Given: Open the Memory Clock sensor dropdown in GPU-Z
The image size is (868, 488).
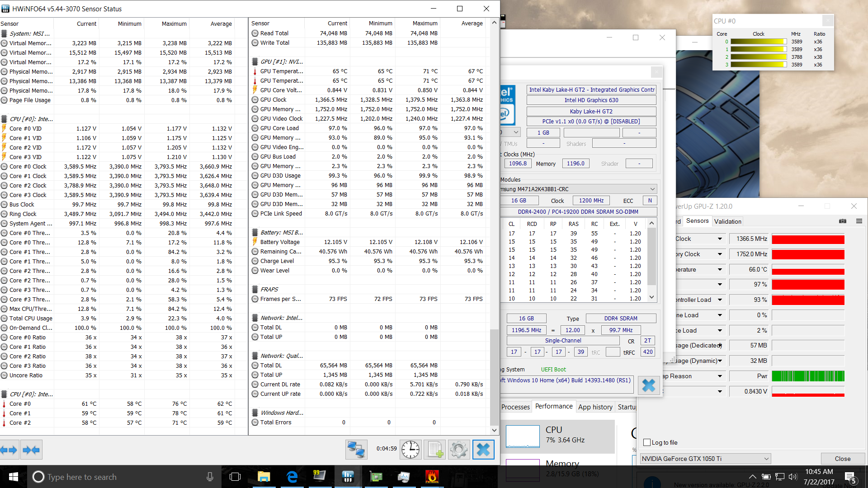Looking at the screenshot, I should (x=720, y=254).
